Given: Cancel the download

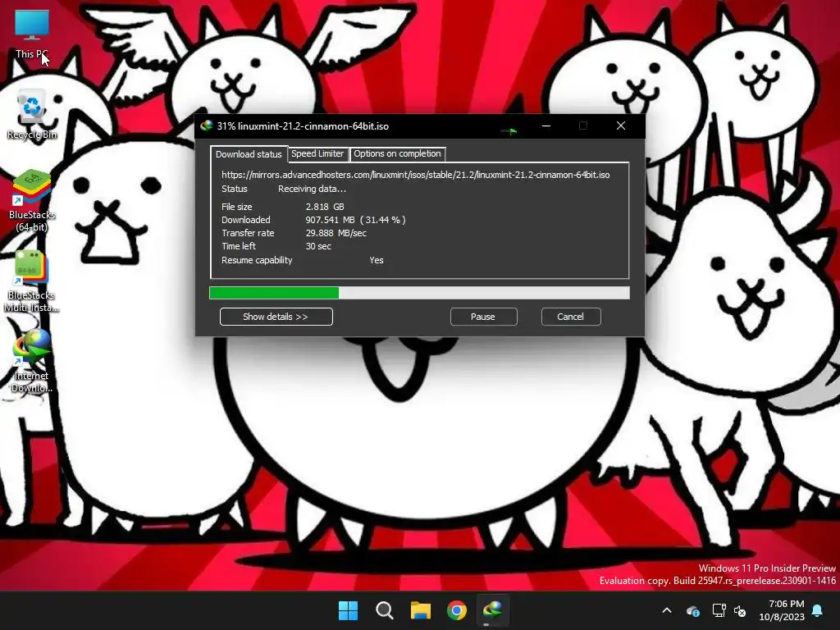Looking at the screenshot, I should [x=571, y=317].
